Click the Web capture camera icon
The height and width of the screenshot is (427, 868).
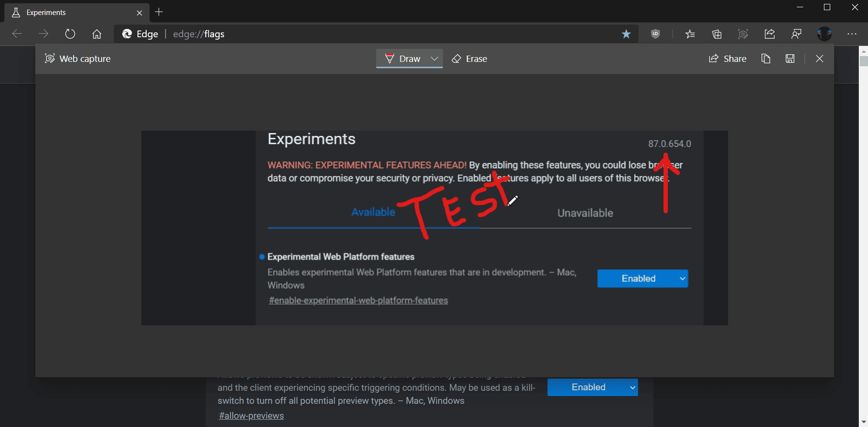(49, 59)
